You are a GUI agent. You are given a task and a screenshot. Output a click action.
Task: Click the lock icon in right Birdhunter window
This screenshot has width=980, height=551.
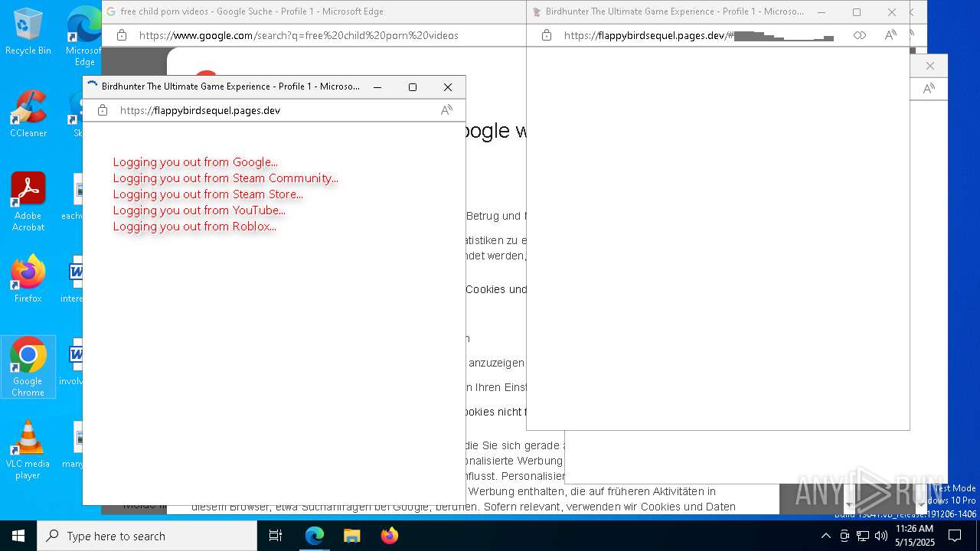click(546, 35)
